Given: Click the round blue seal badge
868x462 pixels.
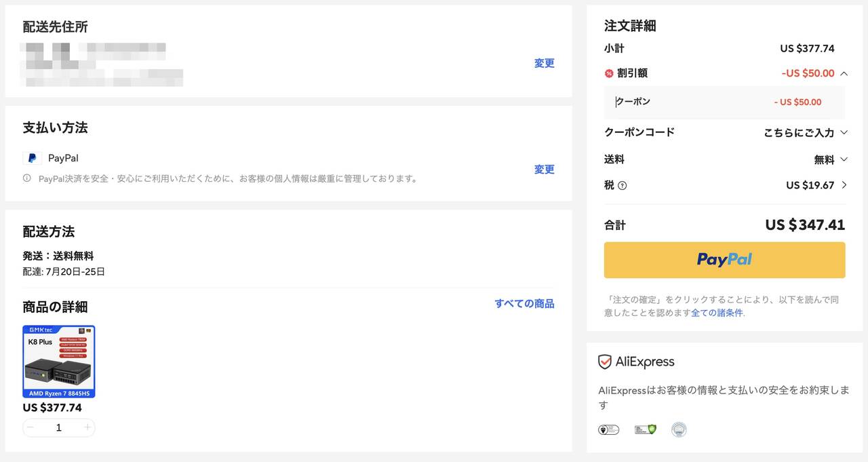Looking at the screenshot, I should coord(679,429).
